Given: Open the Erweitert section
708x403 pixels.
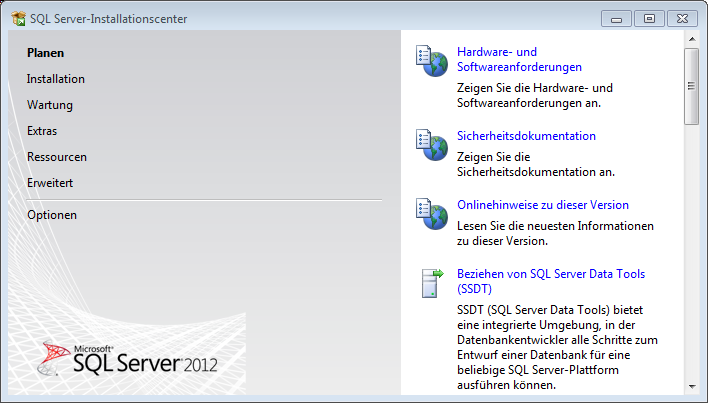Looking at the screenshot, I should [x=50, y=183].
